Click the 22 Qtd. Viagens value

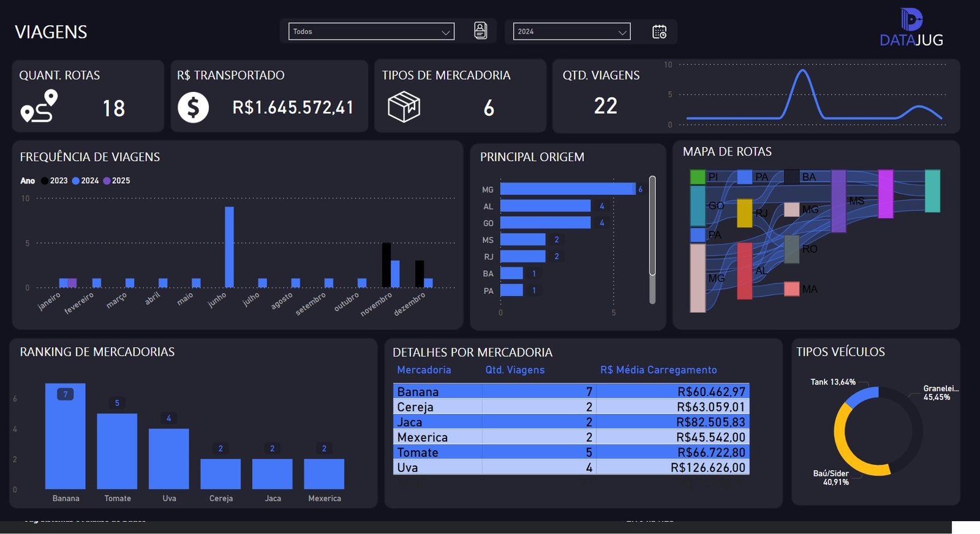click(x=606, y=106)
